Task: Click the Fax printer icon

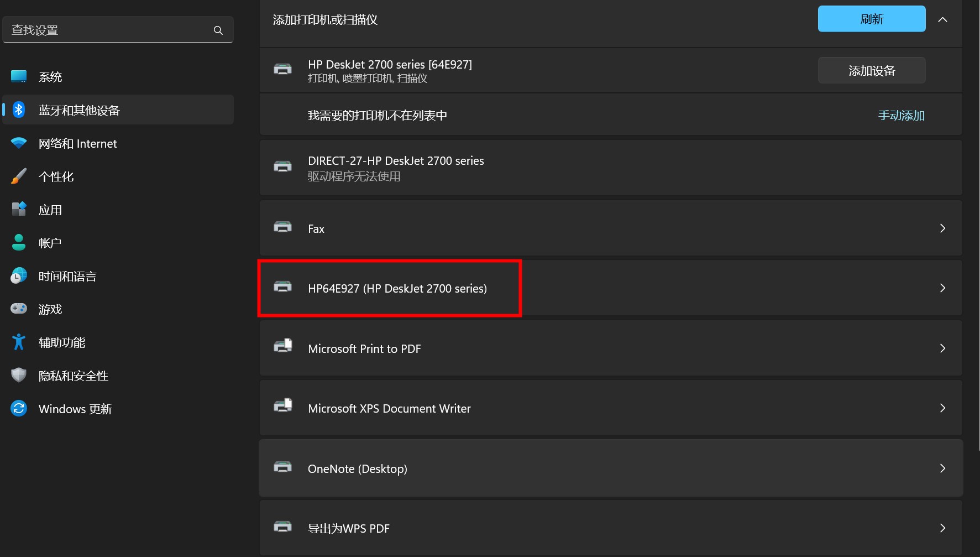Action: click(x=282, y=226)
